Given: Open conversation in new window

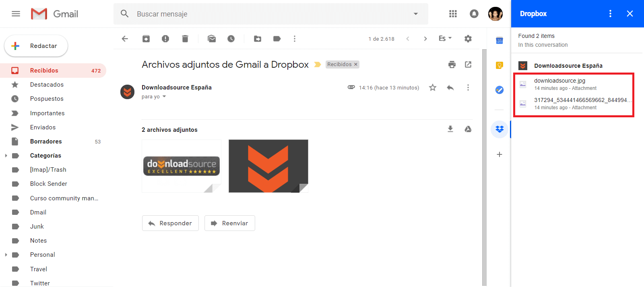Looking at the screenshot, I should click(x=468, y=64).
